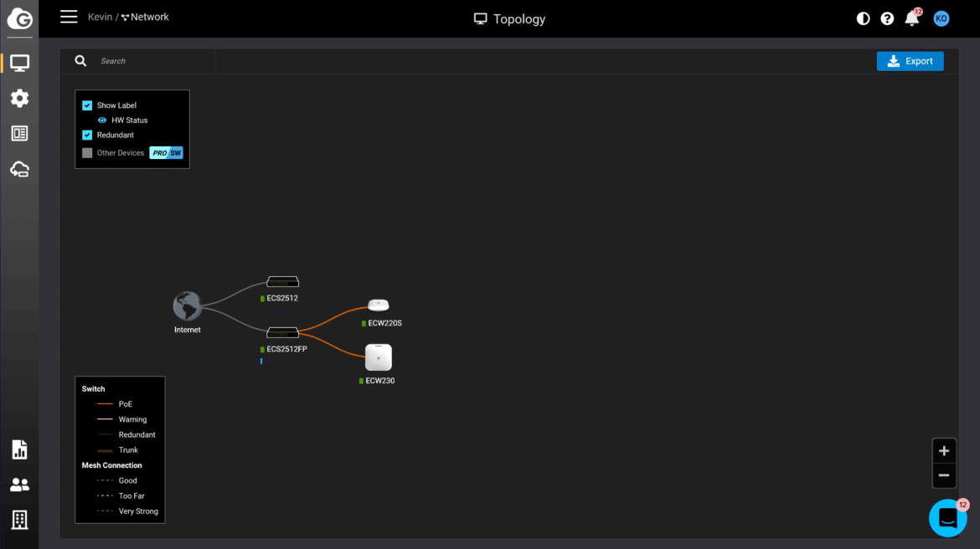Toggle the HW Status eye icon

[102, 120]
